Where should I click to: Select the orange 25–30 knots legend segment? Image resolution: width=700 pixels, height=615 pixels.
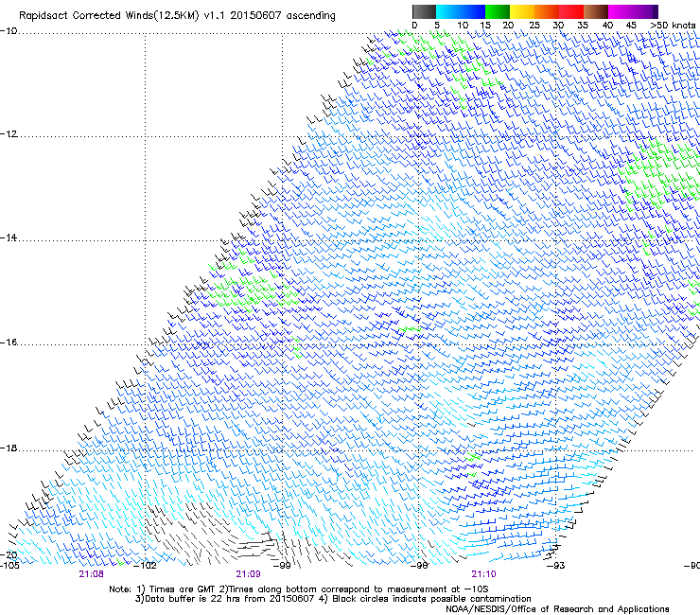[x=547, y=11]
